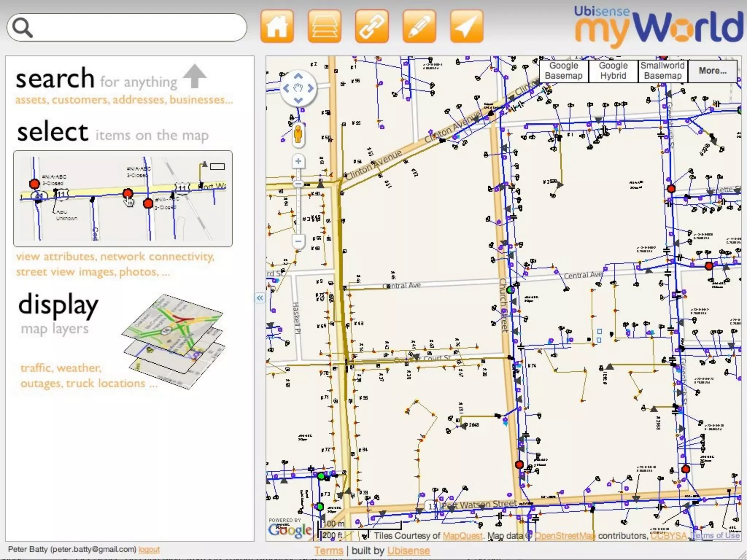Click the location arrow toolbar button

(467, 27)
